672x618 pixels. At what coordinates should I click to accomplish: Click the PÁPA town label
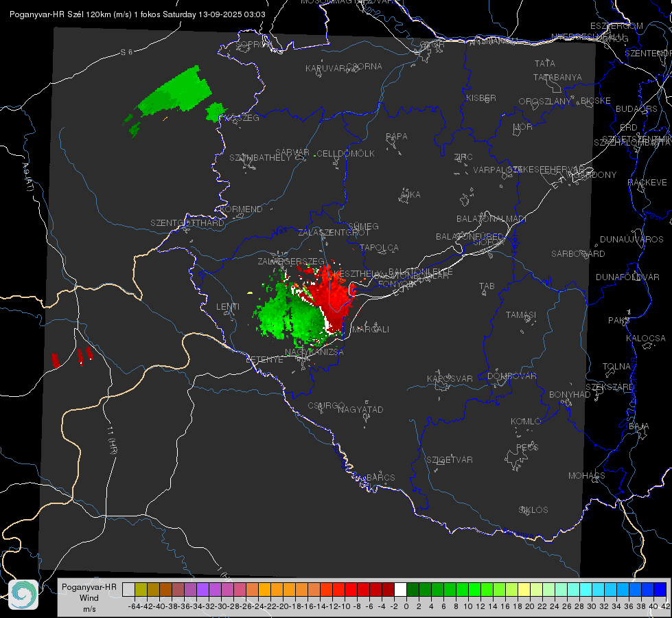tap(397, 137)
